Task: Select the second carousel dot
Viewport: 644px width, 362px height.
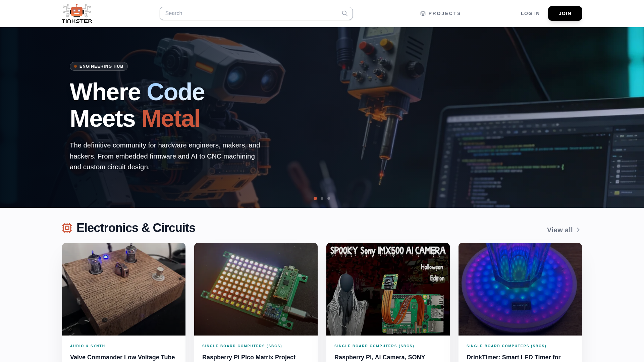Action: click(322, 198)
